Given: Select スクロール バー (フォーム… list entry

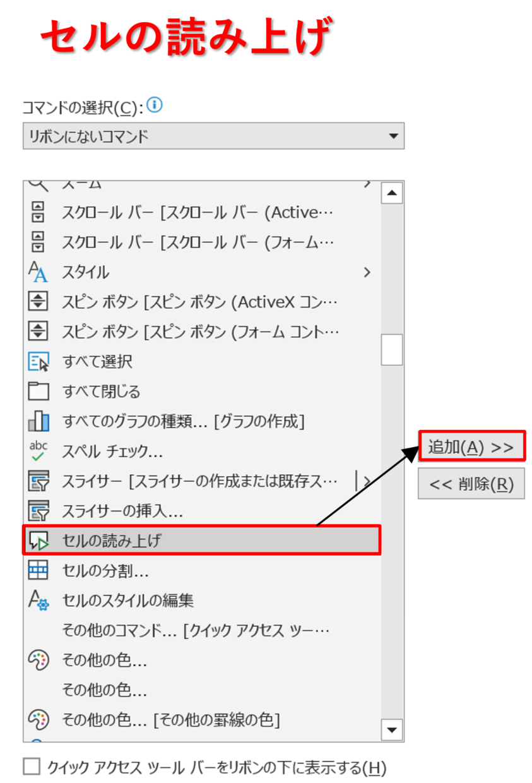Looking at the screenshot, I should click(x=198, y=242).
